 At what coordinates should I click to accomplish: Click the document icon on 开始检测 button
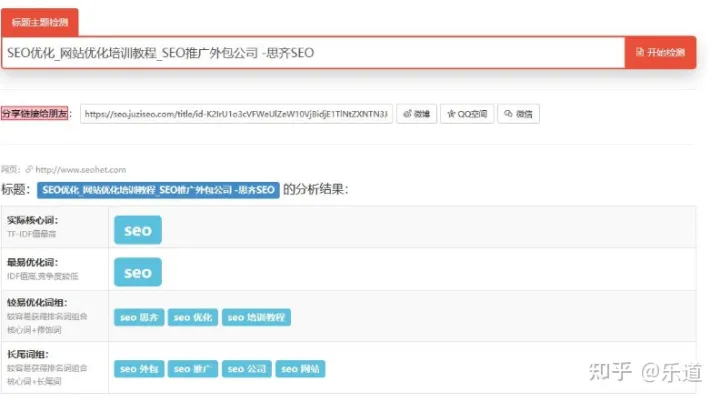pos(640,52)
